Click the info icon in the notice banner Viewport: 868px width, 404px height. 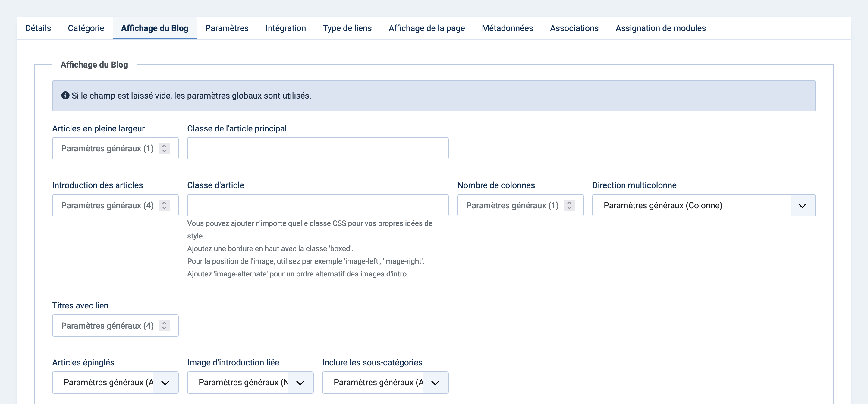[x=65, y=96]
